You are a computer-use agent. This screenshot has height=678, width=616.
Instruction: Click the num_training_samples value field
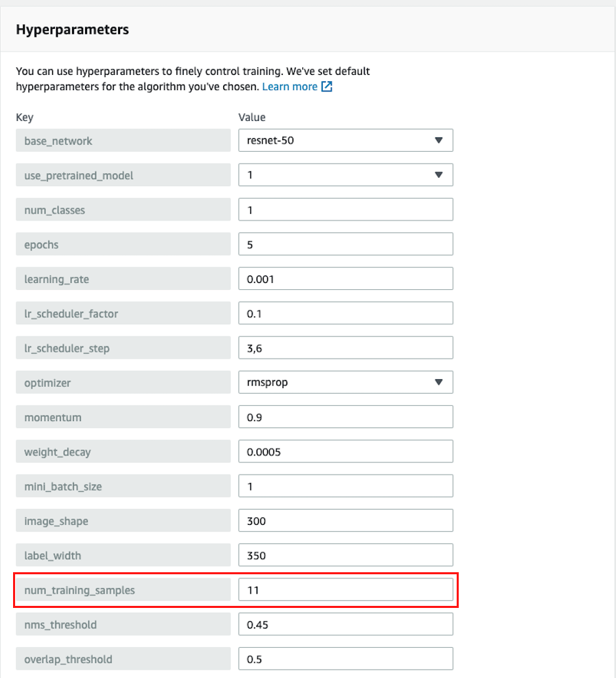pyautogui.click(x=345, y=590)
